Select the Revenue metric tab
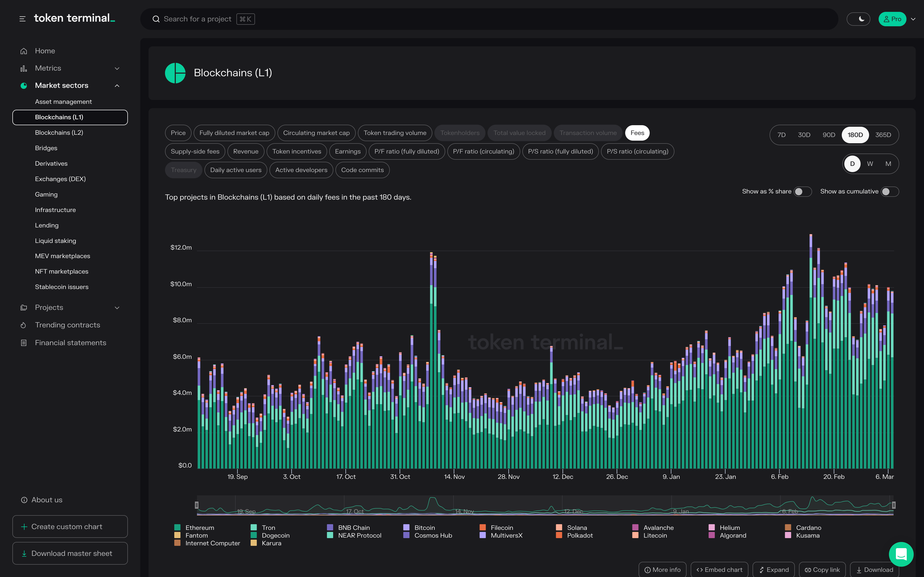This screenshot has height=577, width=924. 245,151
